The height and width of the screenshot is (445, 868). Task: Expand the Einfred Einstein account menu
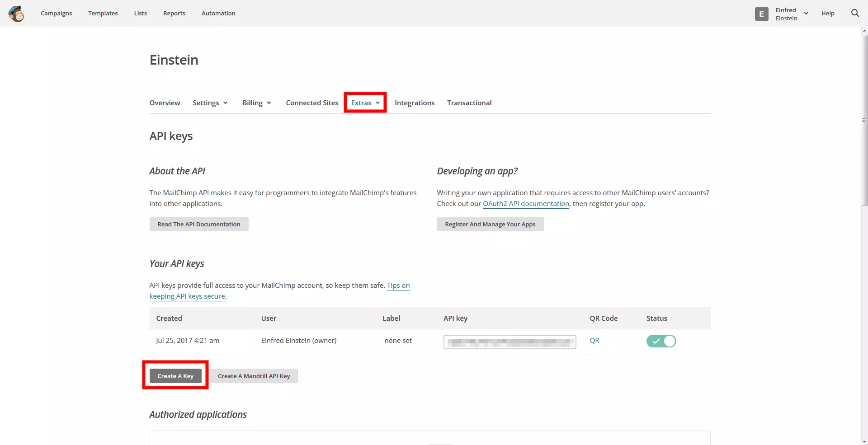coord(792,14)
